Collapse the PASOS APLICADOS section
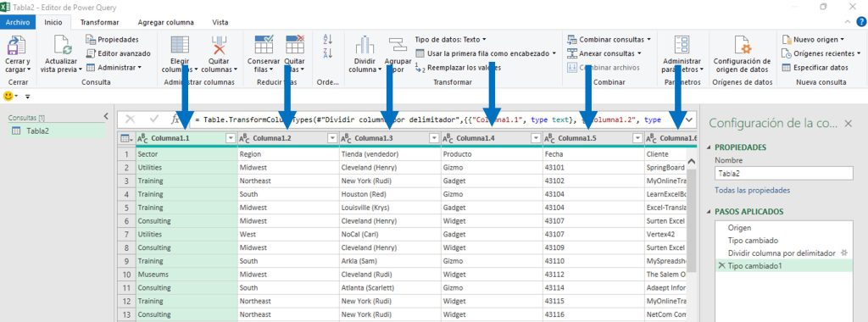The width and height of the screenshot is (868, 322). [x=710, y=212]
